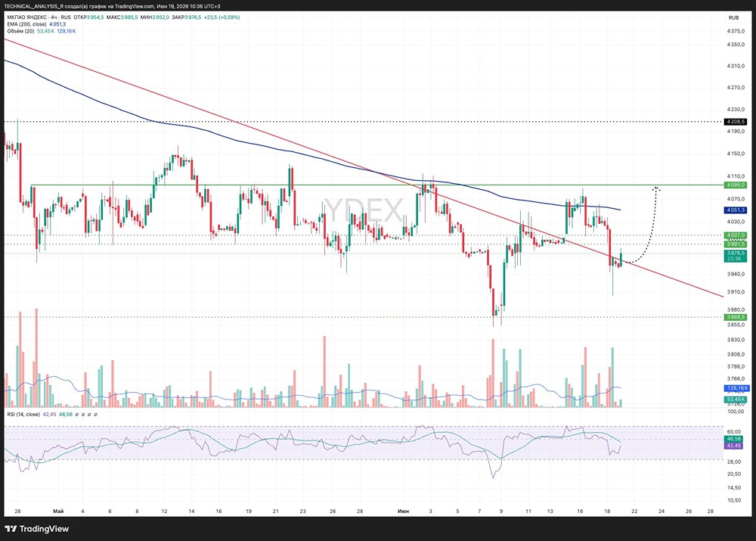Viewport: 756px width, 541px height.
Task: Click the green 53,45K volume label
Action: pos(736,400)
